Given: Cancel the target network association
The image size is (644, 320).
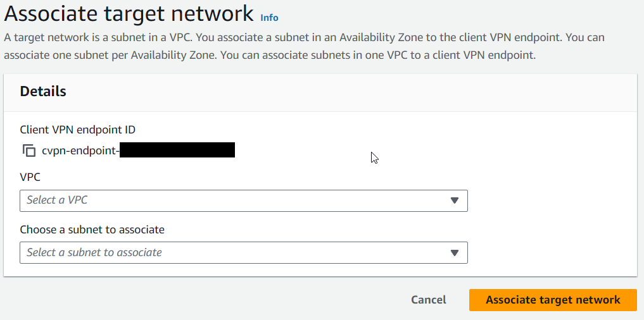Looking at the screenshot, I should pos(428,300).
